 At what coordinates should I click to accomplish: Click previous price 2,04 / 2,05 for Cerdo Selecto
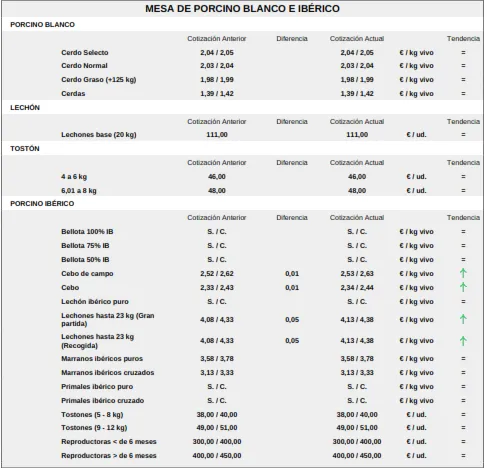pos(217,53)
